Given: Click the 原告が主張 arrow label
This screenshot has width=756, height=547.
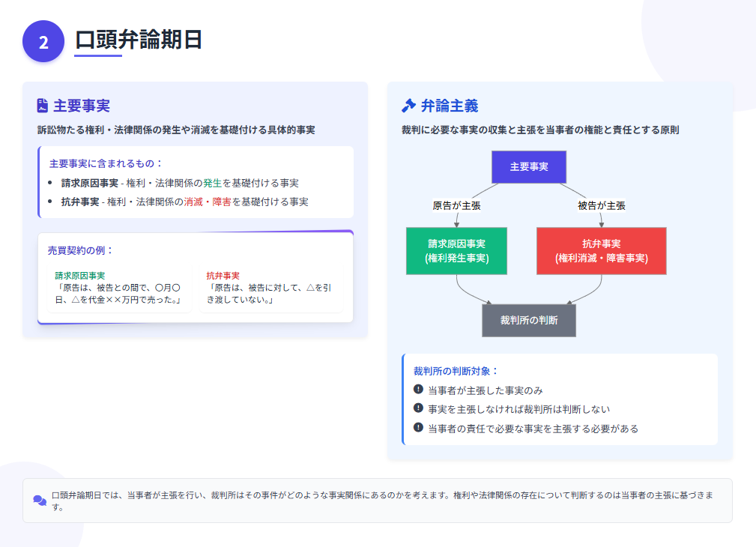Looking at the screenshot, I should (x=456, y=205).
